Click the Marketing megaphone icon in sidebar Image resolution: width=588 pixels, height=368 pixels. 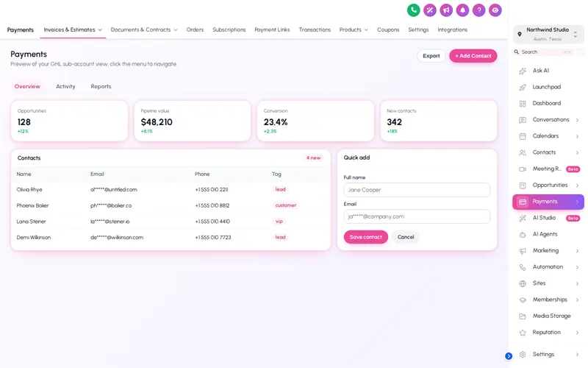523,251
